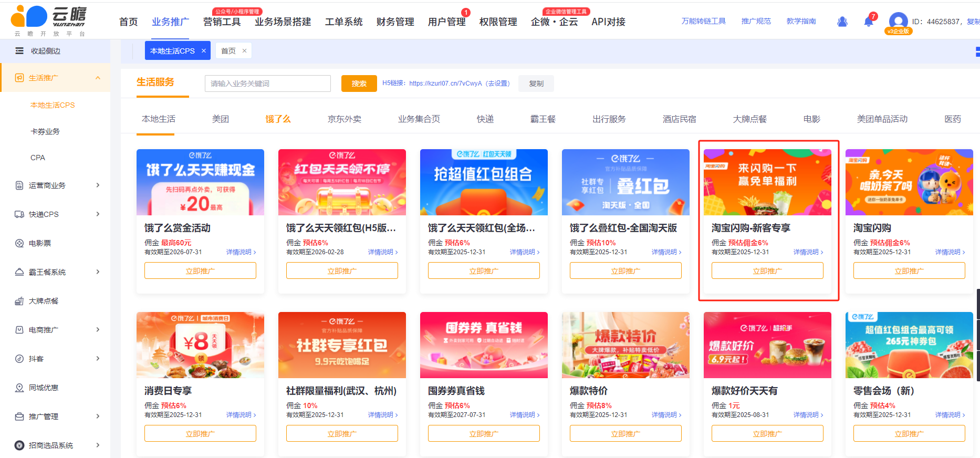Click the 复制 button beside H5 link

click(x=536, y=84)
